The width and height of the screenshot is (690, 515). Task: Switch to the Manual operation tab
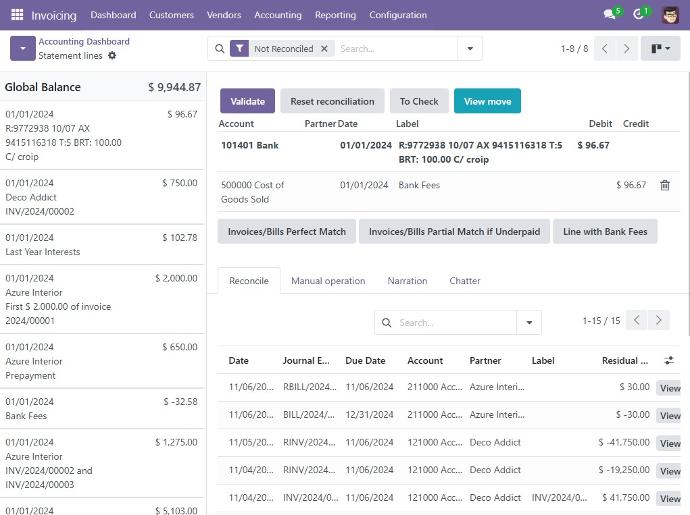tap(328, 281)
